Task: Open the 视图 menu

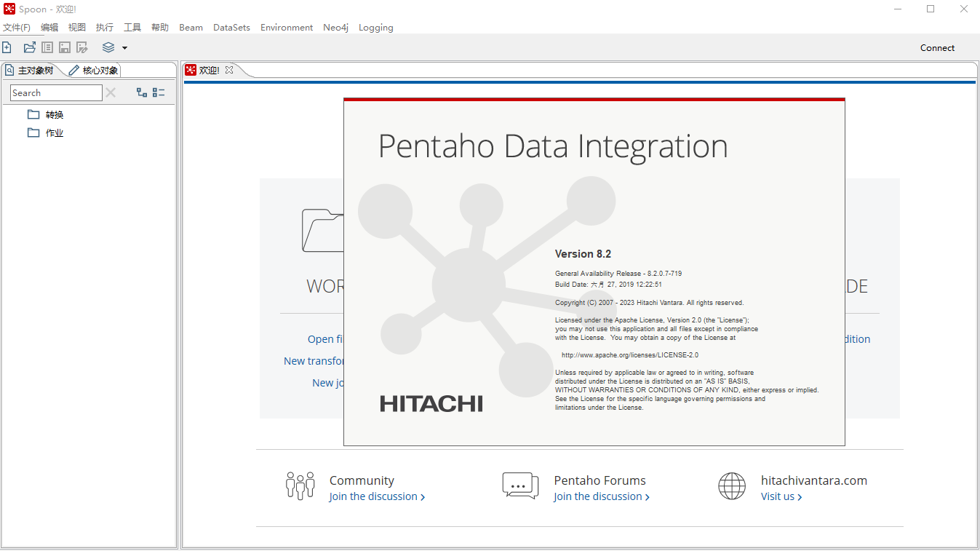Action: [77, 28]
